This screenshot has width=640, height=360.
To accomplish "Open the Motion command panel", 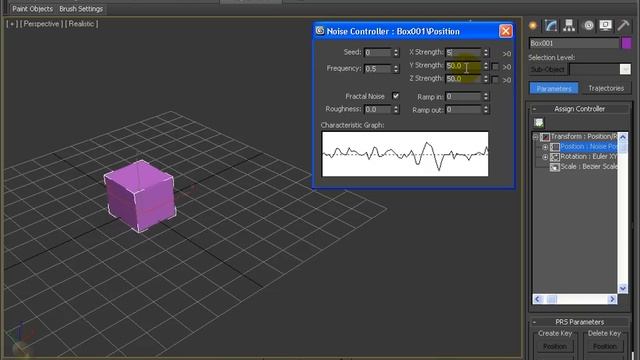I will pyautogui.click(x=588, y=26).
